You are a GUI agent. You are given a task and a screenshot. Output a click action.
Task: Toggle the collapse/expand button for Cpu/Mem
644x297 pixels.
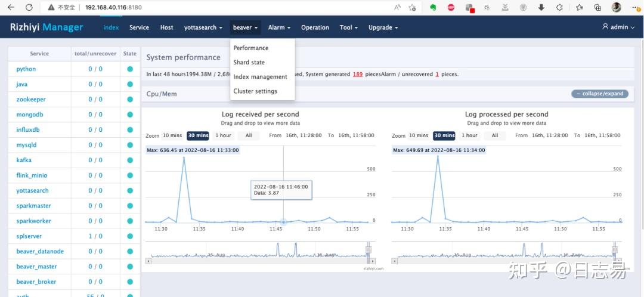coord(600,94)
